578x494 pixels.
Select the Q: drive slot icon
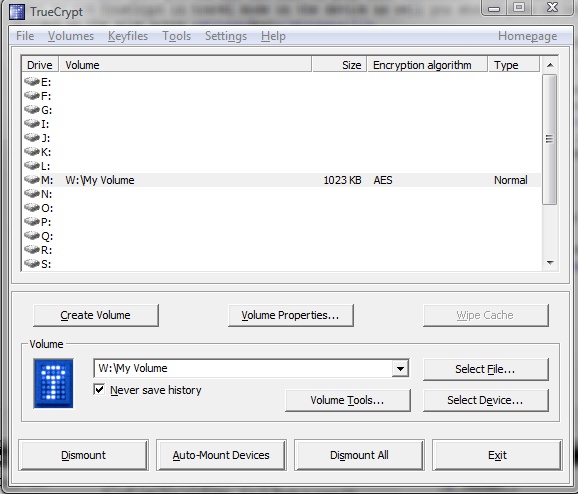pos(32,235)
